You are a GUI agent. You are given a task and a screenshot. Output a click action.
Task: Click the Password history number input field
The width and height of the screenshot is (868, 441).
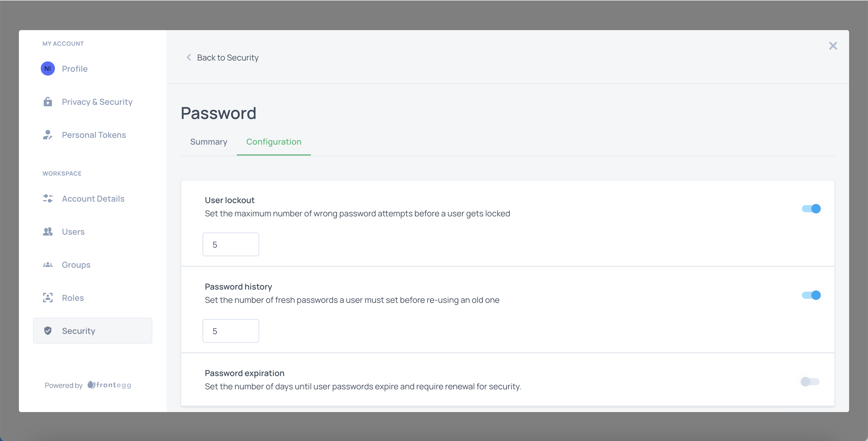click(x=231, y=331)
